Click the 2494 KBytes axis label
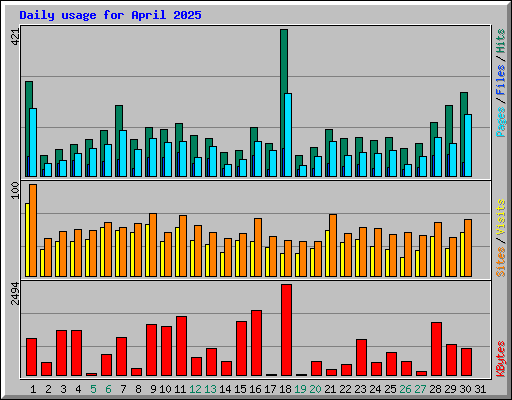512x400 pixels. tap(15, 293)
